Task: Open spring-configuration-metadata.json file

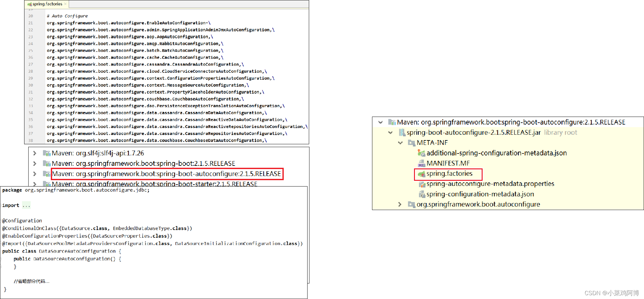Action: coord(480,194)
